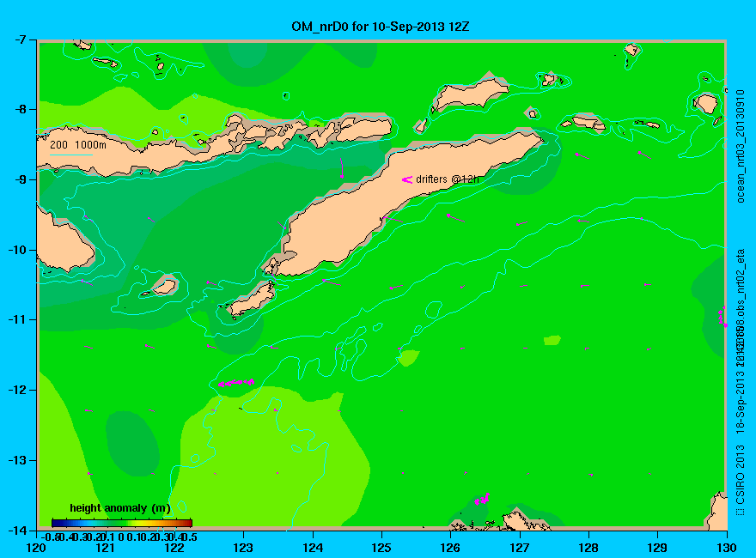Click longitude label 122 on the x-axis
Screen dimensions: 756x558
click(x=174, y=548)
